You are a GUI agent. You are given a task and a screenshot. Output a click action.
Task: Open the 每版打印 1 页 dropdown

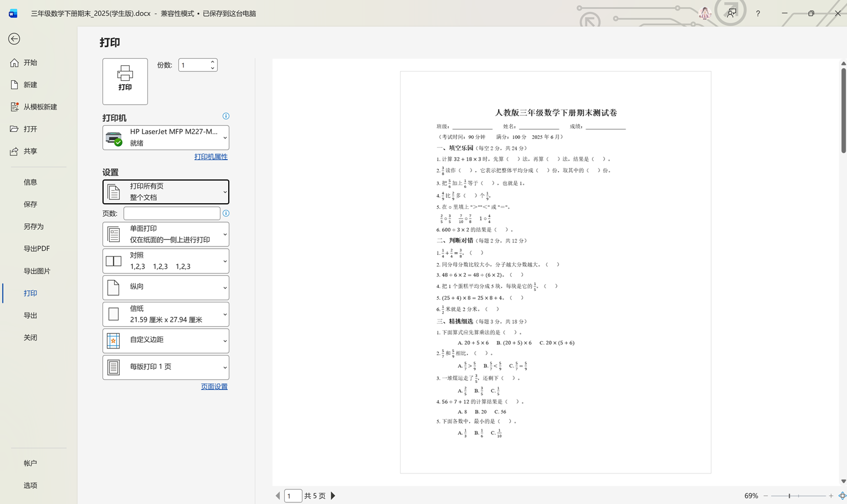tap(166, 367)
